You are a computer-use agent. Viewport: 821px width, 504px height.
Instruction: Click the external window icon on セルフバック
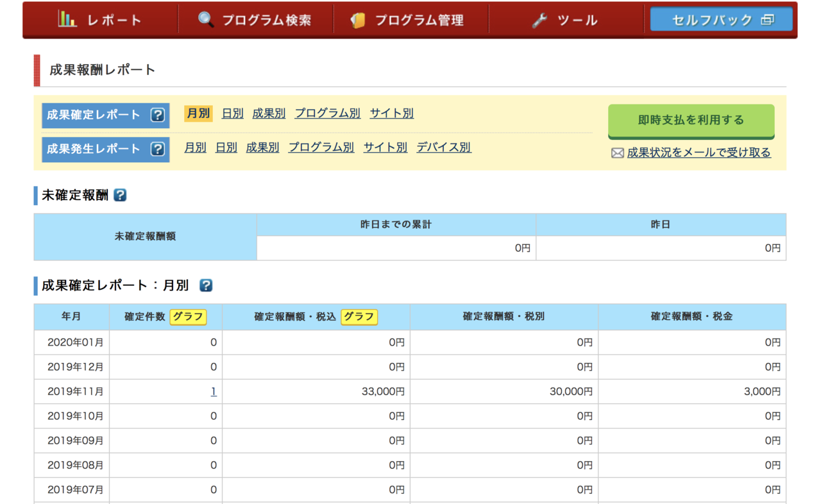point(767,20)
